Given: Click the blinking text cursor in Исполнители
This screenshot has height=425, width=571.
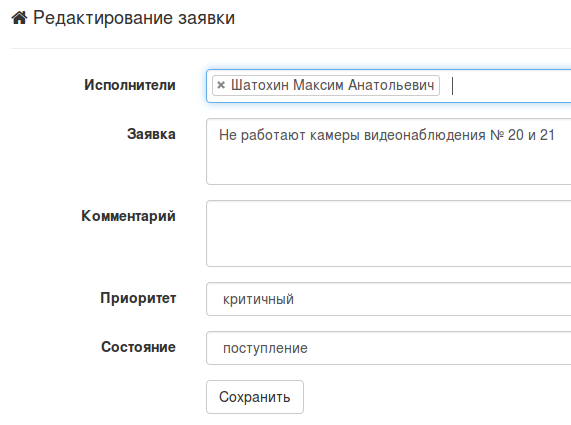Looking at the screenshot, I should [x=452, y=86].
